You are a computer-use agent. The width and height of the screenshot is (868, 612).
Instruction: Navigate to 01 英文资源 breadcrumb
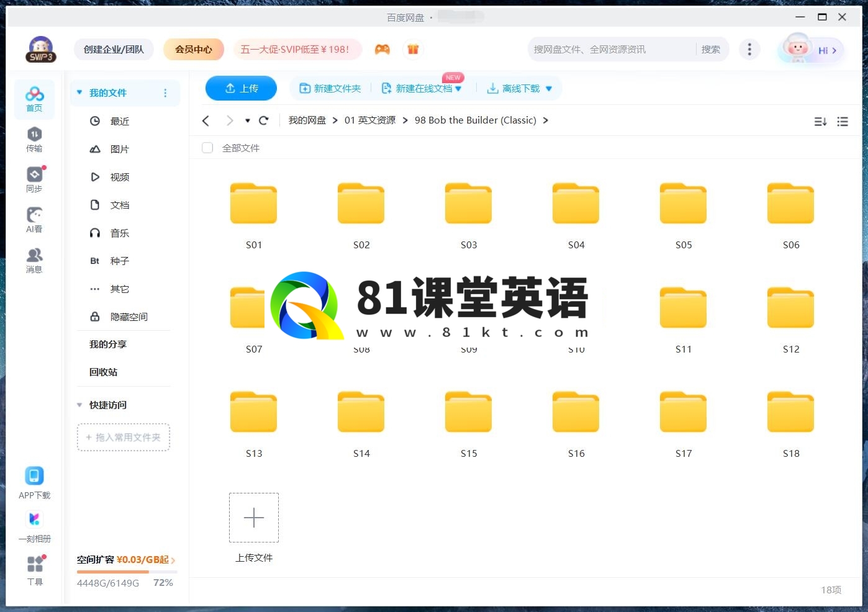pyautogui.click(x=370, y=120)
